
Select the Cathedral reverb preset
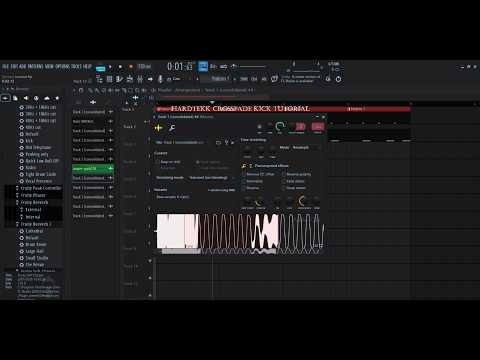[34, 231]
